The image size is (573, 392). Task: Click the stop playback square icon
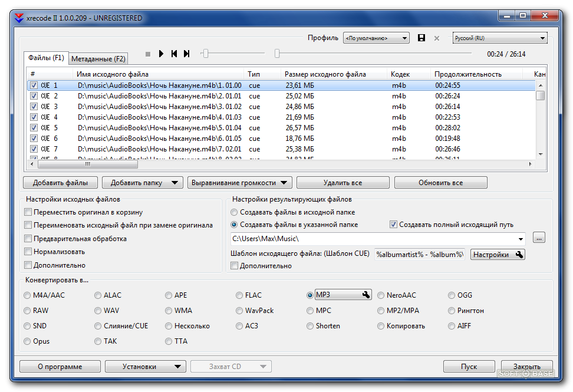click(147, 54)
